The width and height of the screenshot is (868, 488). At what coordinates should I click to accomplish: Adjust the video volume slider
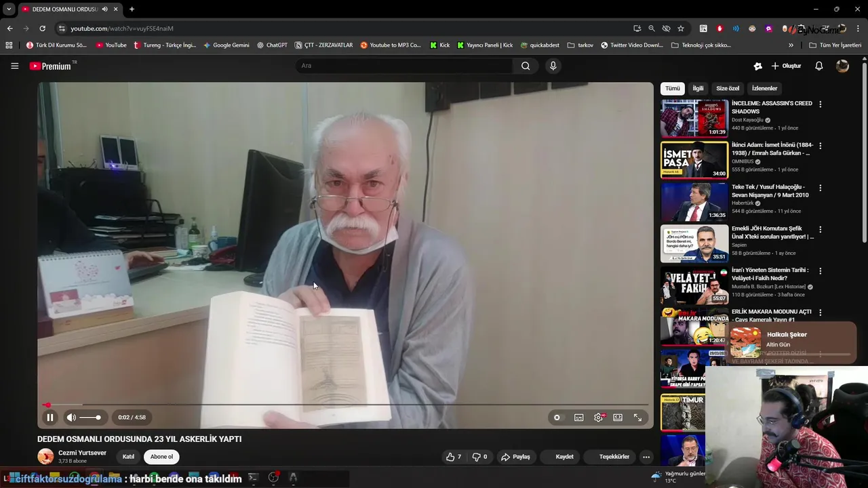pyautogui.click(x=90, y=418)
